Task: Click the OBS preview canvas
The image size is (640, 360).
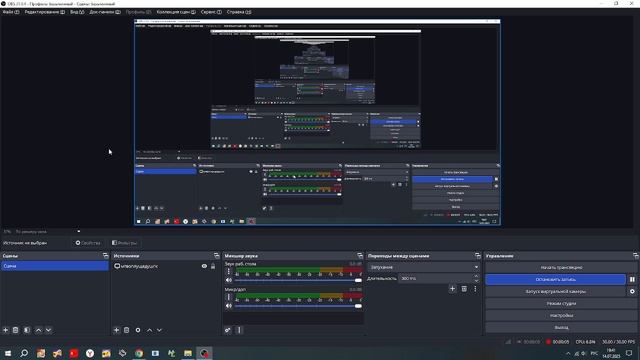Action: tap(317, 122)
